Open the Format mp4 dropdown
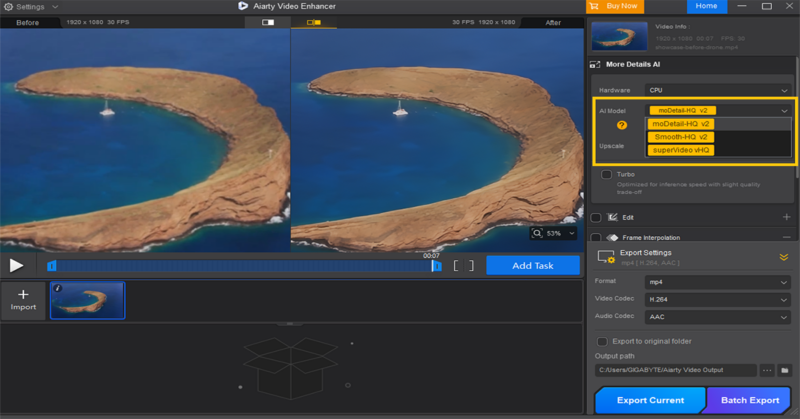The width and height of the screenshot is (800, 419). point(718,282)
